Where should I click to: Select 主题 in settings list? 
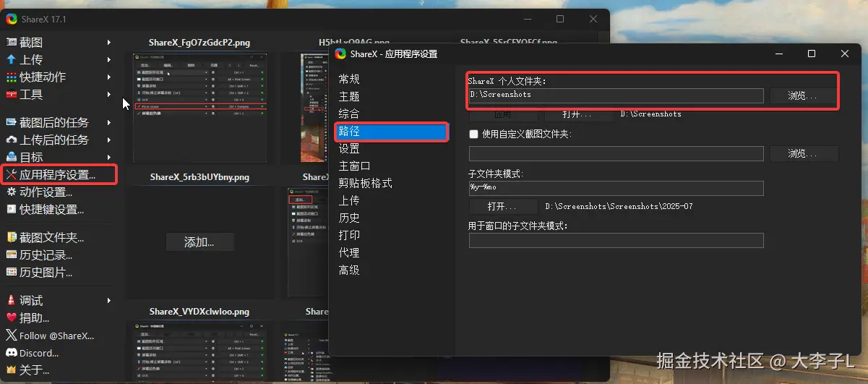tap(349, 96)
